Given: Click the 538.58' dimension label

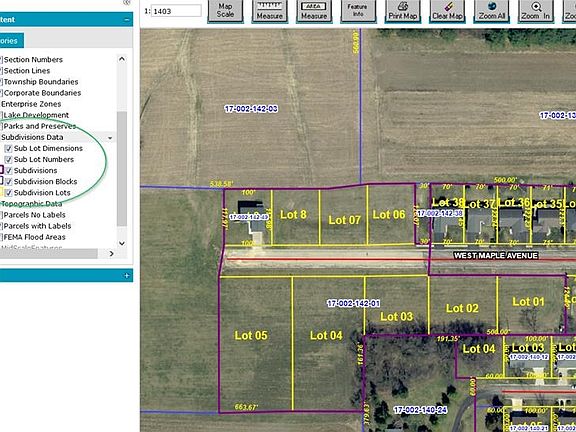Looking at the screenshot, I should [x=222, y=184].
